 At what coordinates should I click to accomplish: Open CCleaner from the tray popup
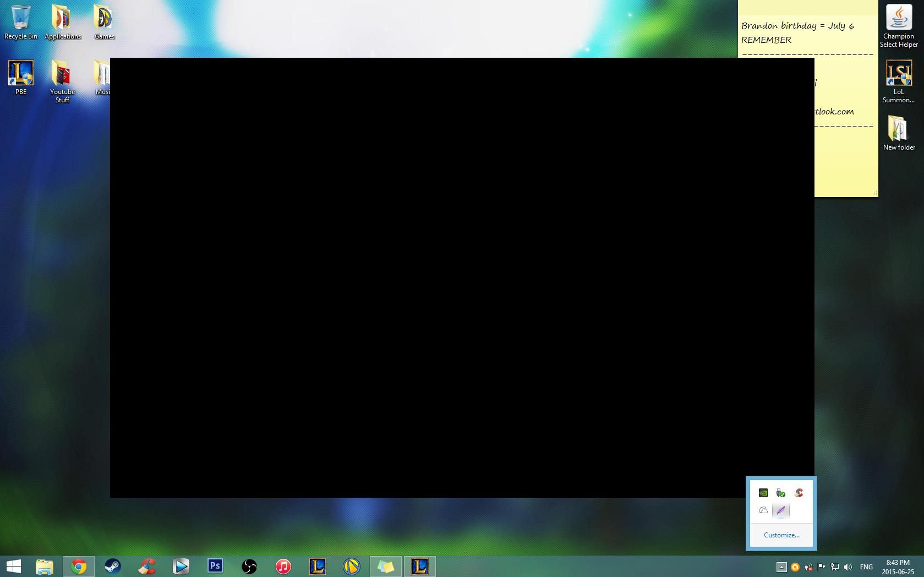click(798, 493)
